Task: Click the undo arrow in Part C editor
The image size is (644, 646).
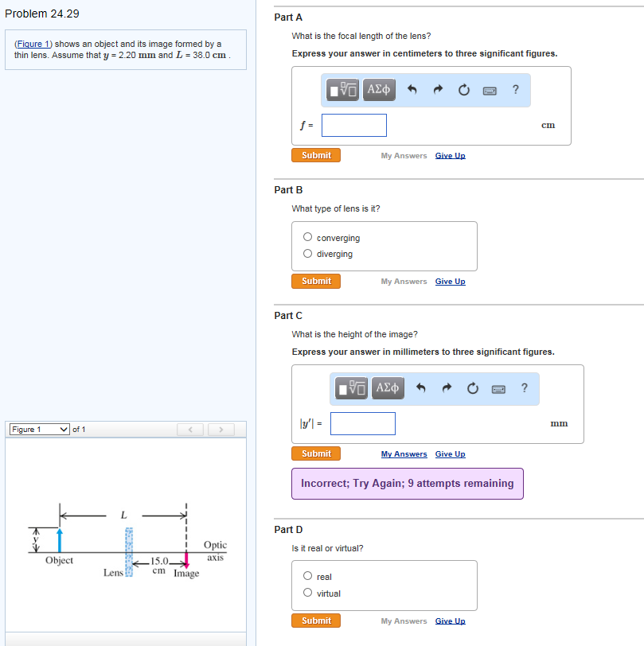Action: (x=420, y=388)
